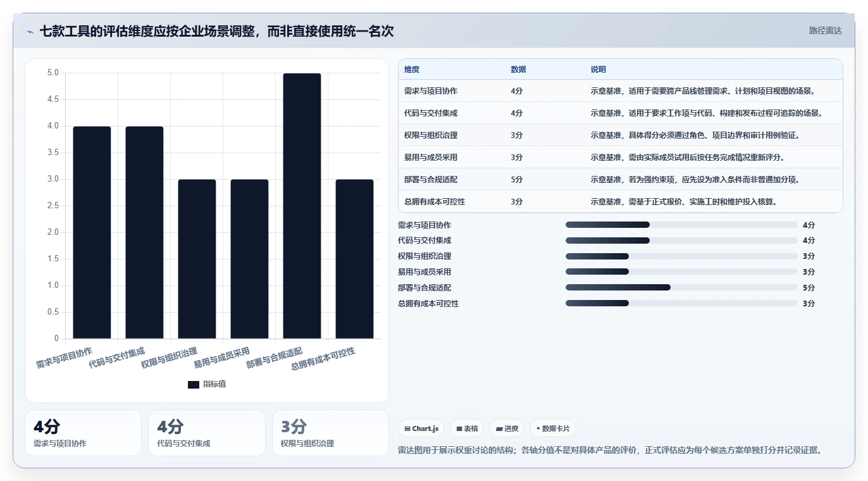
Task: Click the Chart.js chip icon
Action: [x=407, y=428]
